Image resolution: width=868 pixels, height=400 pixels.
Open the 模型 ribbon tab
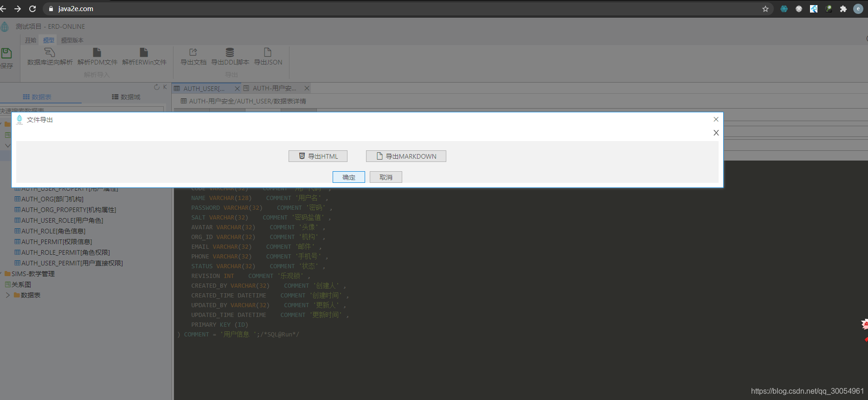[x=49, y=40]
